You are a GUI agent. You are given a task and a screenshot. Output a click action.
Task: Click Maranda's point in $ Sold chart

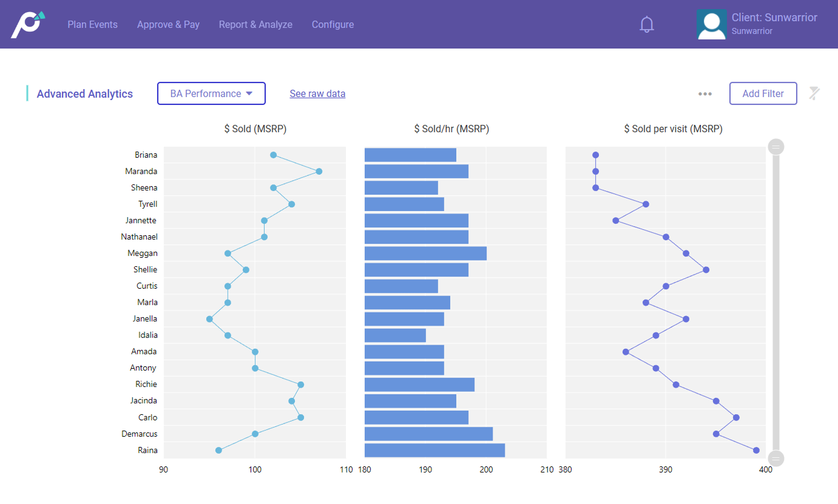tap(319, 172)
